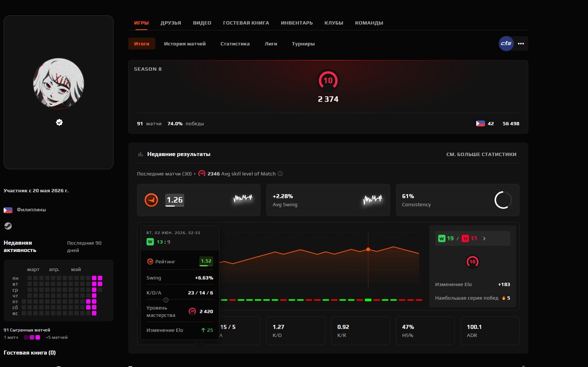Image resolution: width=588 pixels, height=367 pixels.
Task: Switch to the ДРУЗЬЯ tab
Action: pos(171,23)
